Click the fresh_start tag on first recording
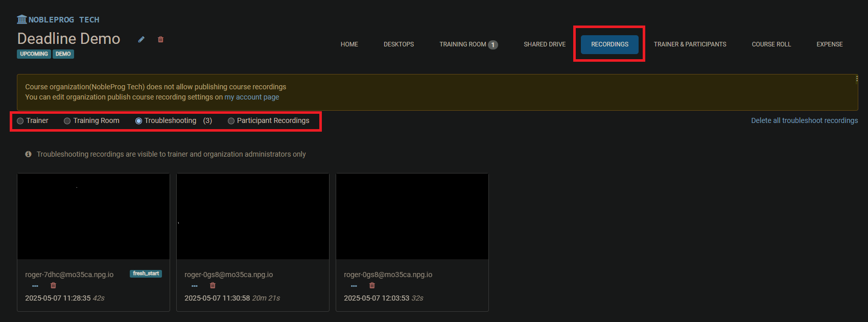The height and width of the screenshot is (322, 868). coord(146,274)
